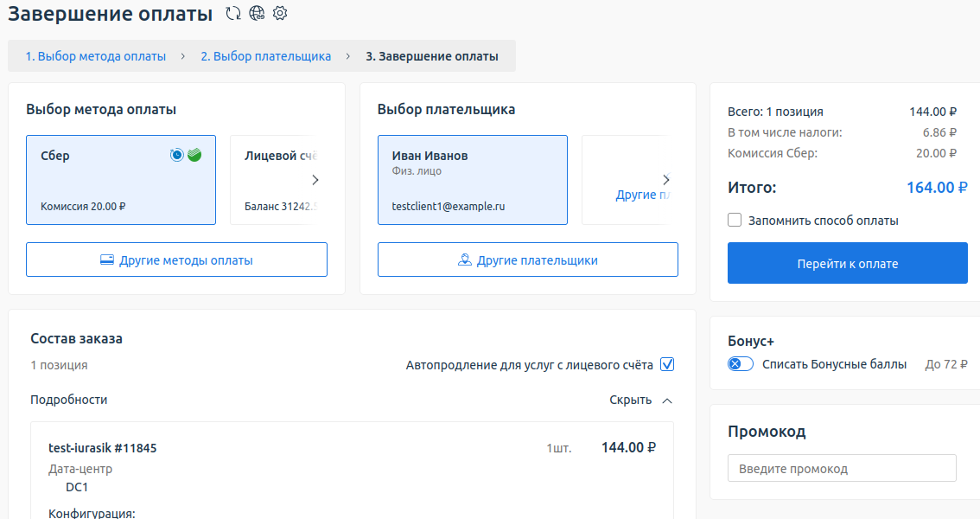Click the green Sber logo icon

(194, 155)
